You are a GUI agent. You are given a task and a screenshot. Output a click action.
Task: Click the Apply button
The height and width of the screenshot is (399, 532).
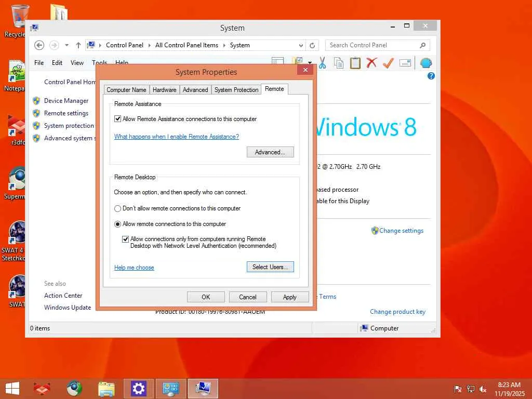tap(290, 297)
